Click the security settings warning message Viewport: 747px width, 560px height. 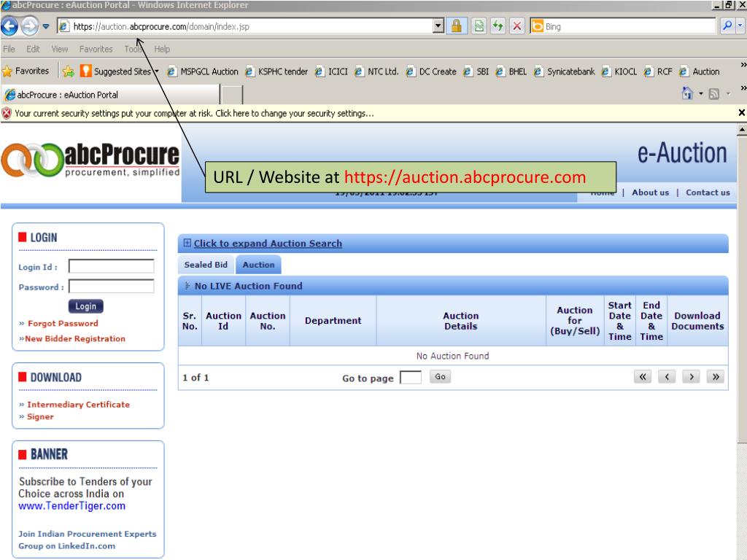point(194,113)
